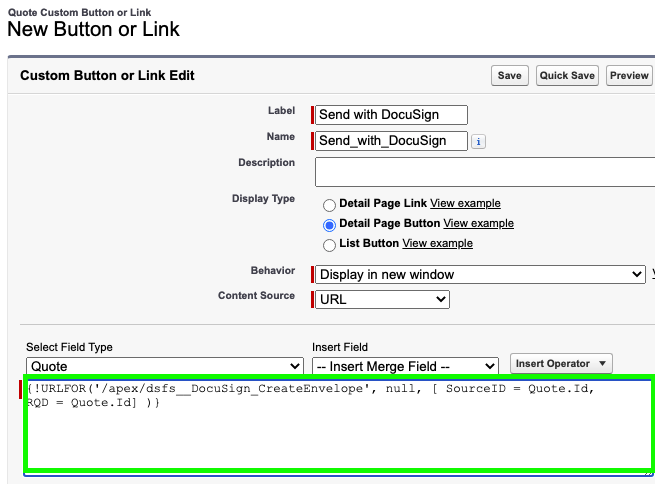This screenshot has width=655, height=484.
Task: Click the Save button
Action: (510, 76)
